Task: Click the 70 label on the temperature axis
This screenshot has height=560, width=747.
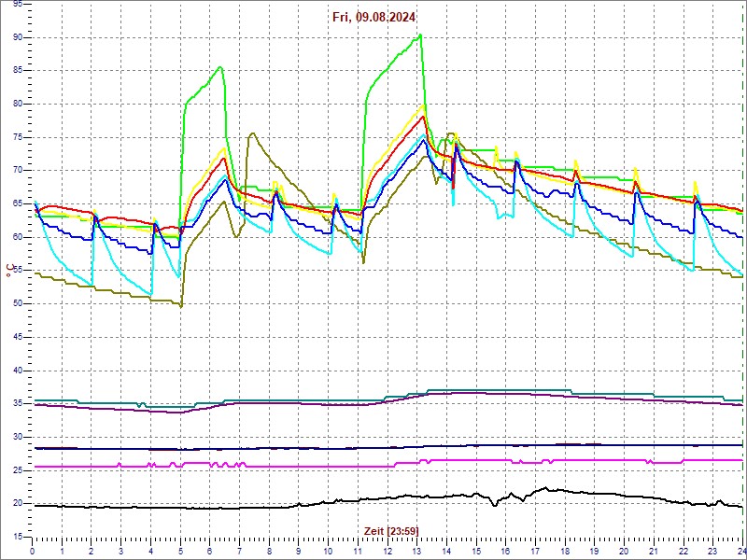Action: (x=18, y=170)
